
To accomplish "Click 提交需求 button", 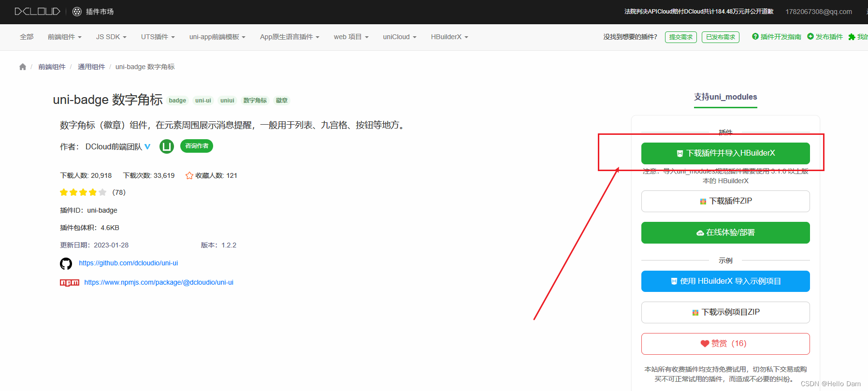I will point(681,37).
